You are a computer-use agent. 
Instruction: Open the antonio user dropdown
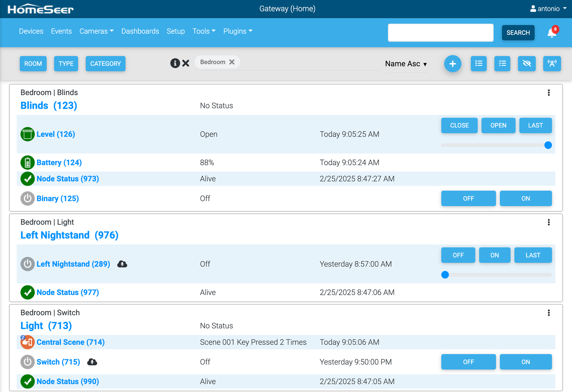[x=548, y=9]
